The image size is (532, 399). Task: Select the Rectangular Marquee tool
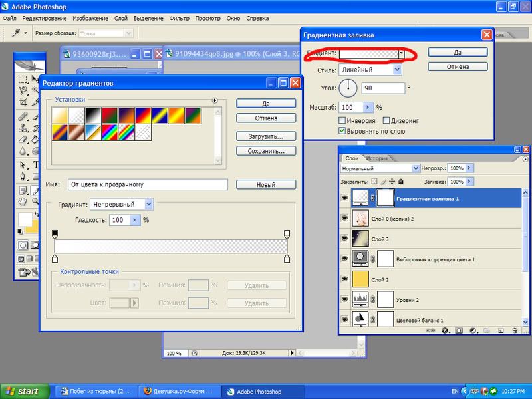coord(23,80)
